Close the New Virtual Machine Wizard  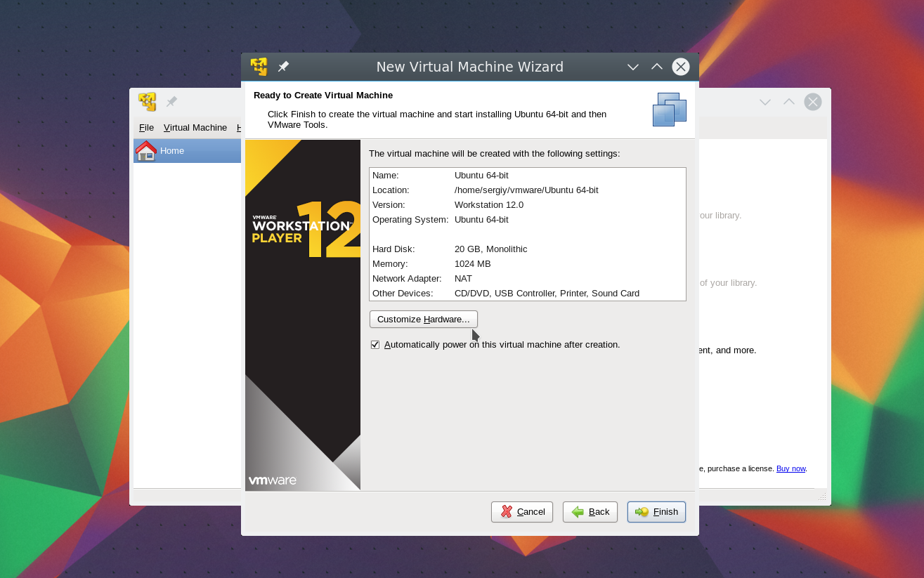[x=680, y=67]
